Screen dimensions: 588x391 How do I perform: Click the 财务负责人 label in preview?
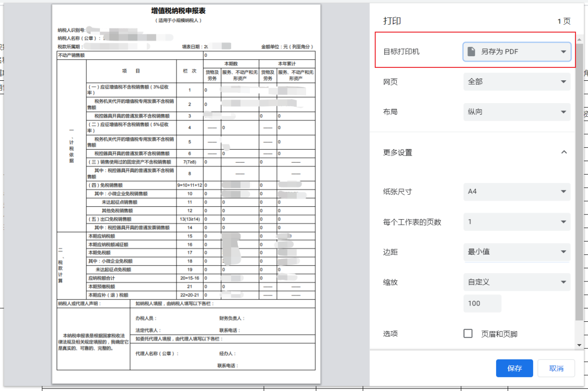click(231, 319)
